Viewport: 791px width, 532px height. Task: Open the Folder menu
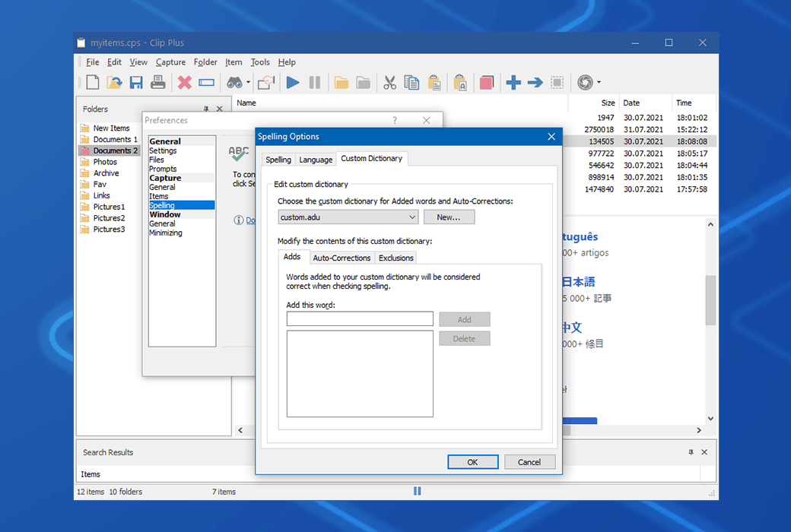[205, 62]
